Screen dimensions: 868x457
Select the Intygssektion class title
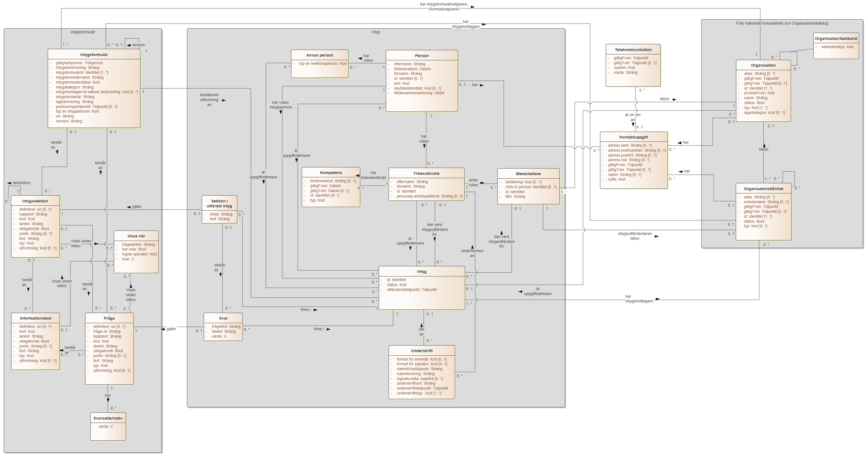[x=35, y=201]
